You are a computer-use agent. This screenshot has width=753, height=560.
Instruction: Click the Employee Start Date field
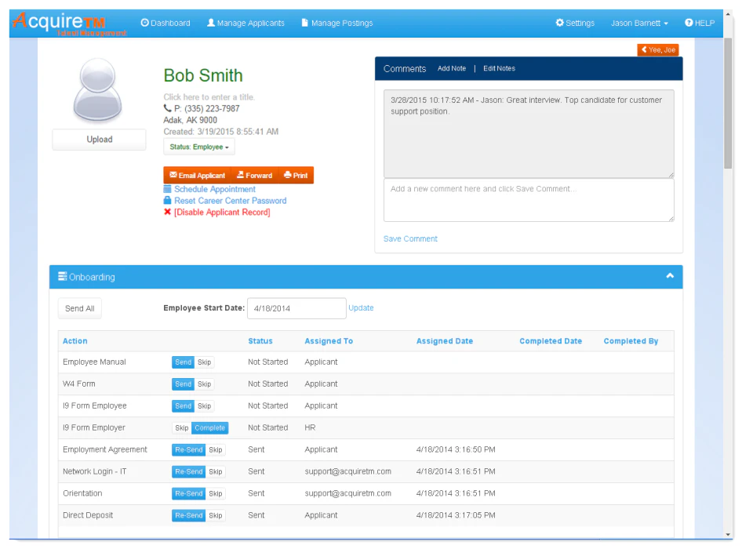(296, 308)
